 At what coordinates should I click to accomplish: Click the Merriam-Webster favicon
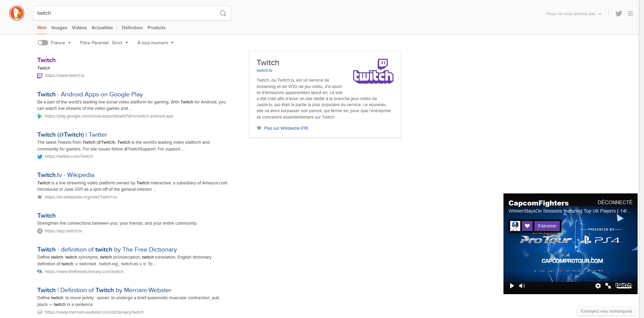click(40, 312)
